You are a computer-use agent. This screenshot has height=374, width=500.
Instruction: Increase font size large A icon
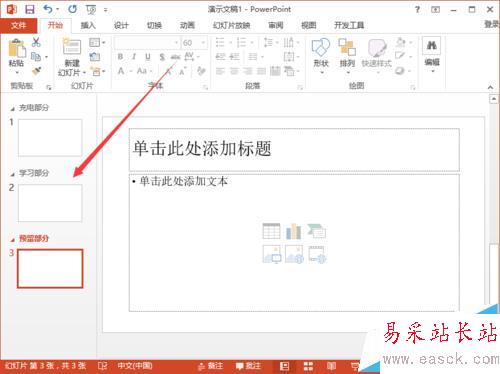point(170,71)
